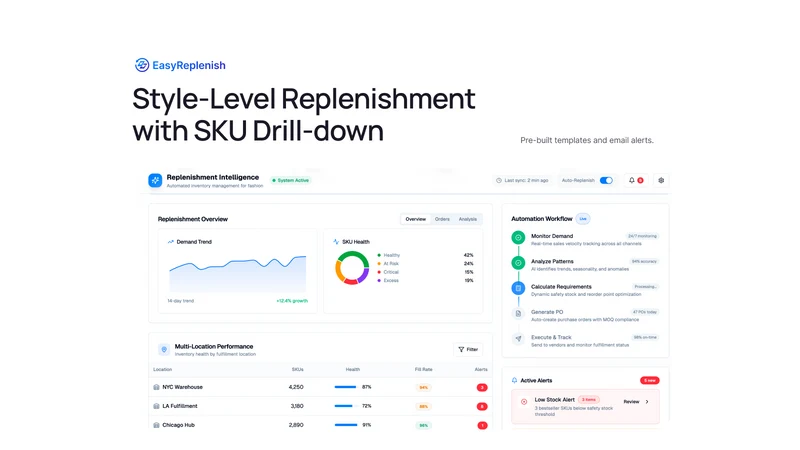The height and width of the screenshot is (450, 800).
Task: Click the EasyReplenish logo icon
Action: (141, 65)
